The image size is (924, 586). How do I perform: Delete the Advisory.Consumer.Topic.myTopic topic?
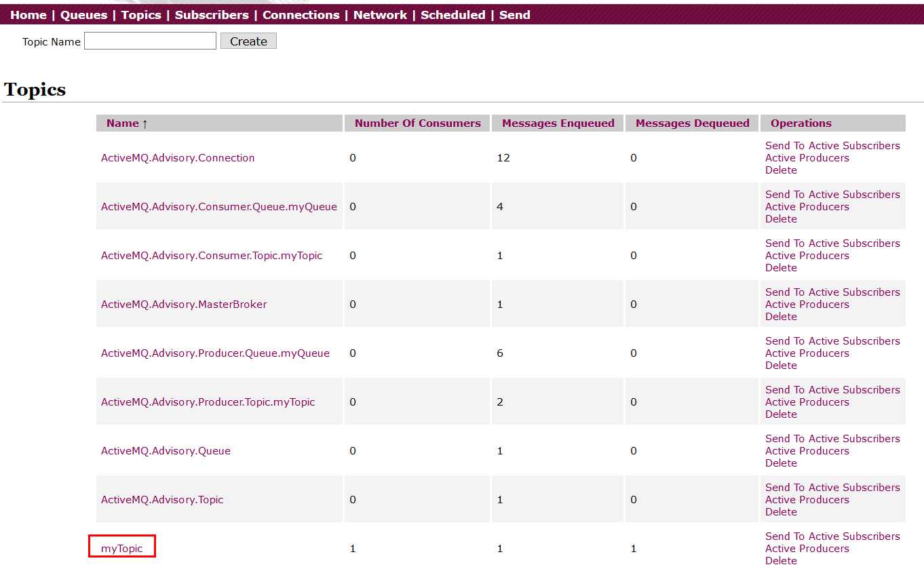781,268
